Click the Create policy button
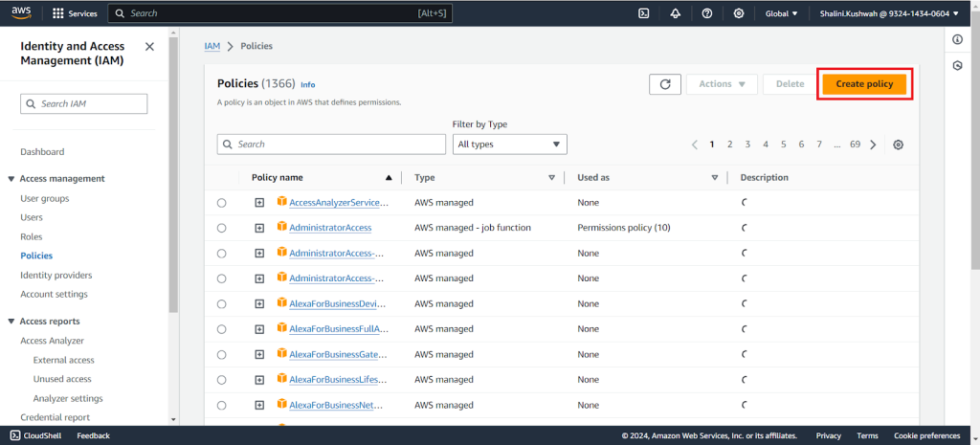 [x=864, y=84]
